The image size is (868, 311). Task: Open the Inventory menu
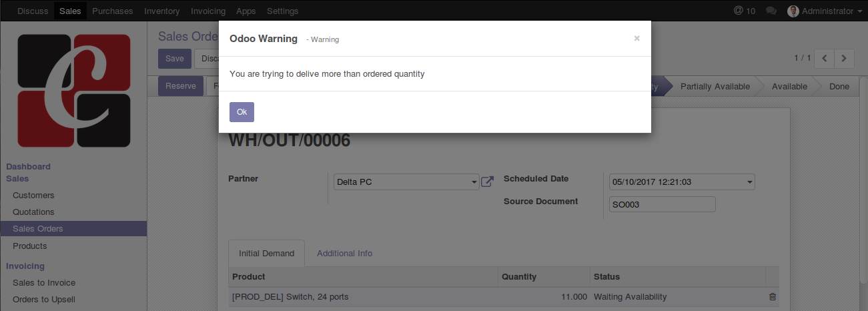tap(161, 11)
